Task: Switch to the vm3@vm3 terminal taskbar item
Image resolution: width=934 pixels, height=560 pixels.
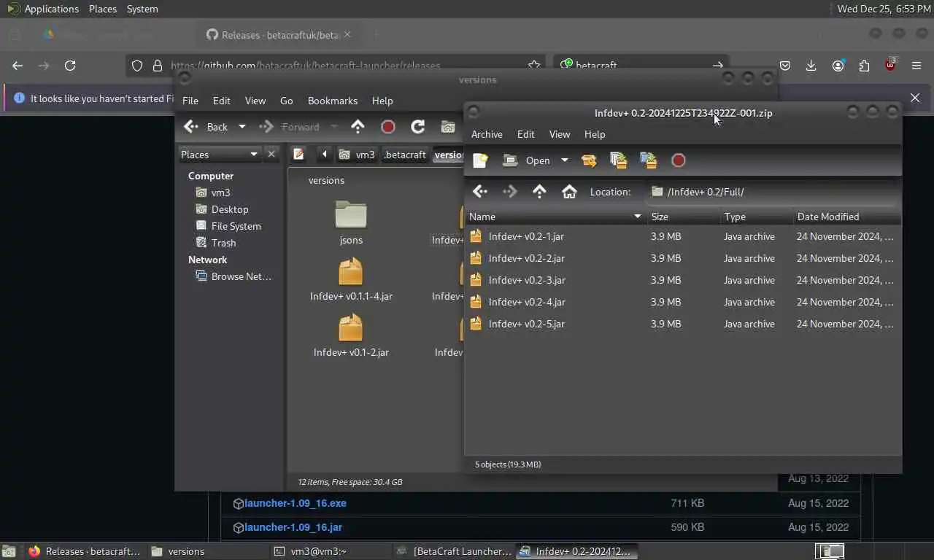Action: 332,551
